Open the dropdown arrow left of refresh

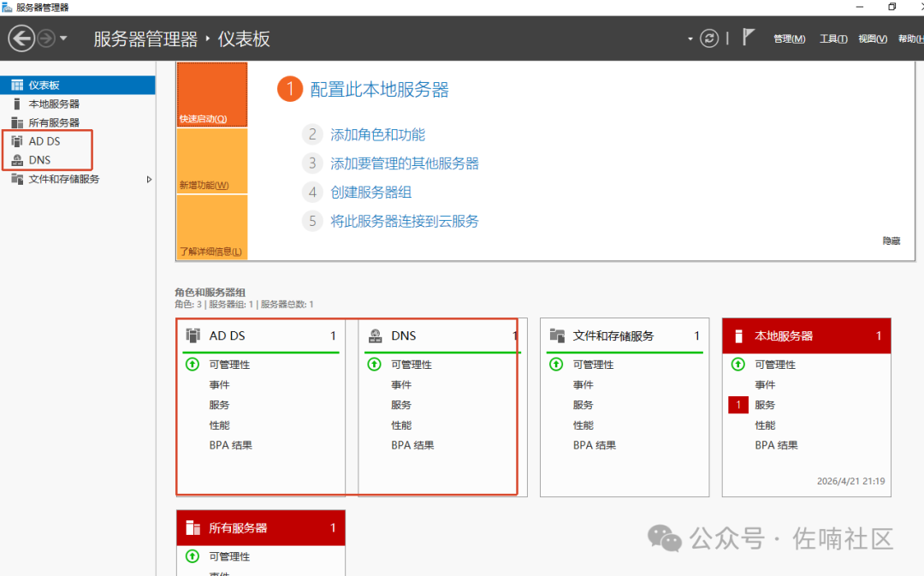[690, 39]
